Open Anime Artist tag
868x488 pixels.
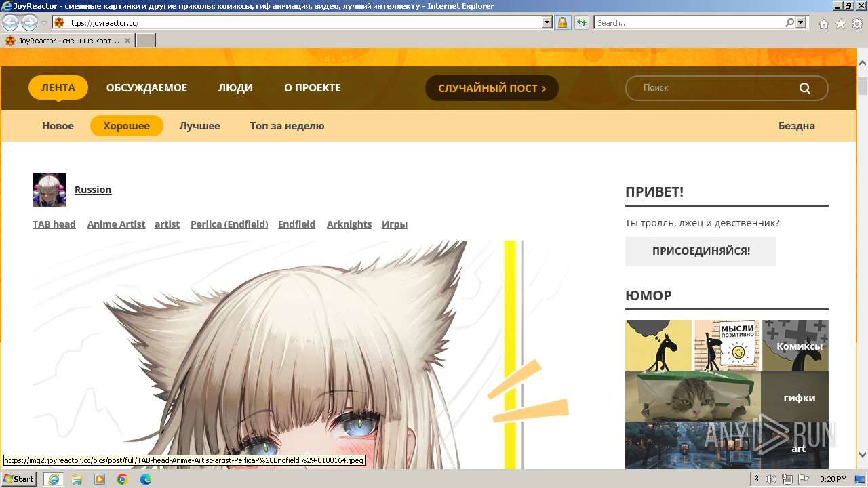pos(116,224)
